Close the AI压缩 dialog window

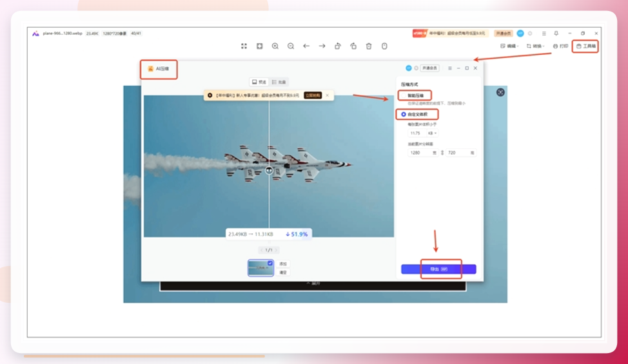[x=475, y=68]
